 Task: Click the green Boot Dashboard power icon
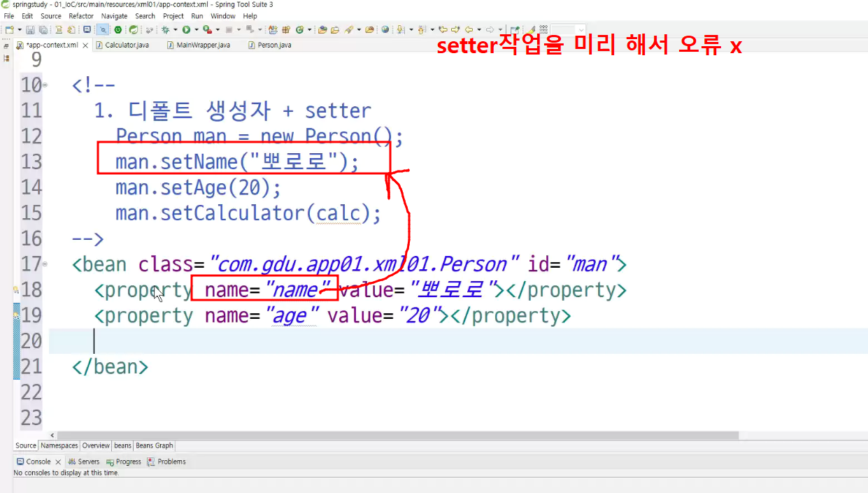tap(118, 29)
